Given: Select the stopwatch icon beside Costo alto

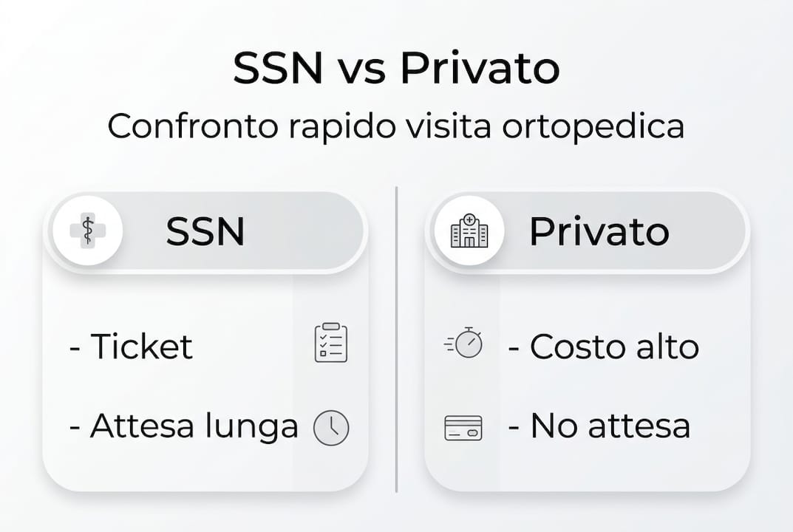Looking at the screenshot, I should 465,344.
